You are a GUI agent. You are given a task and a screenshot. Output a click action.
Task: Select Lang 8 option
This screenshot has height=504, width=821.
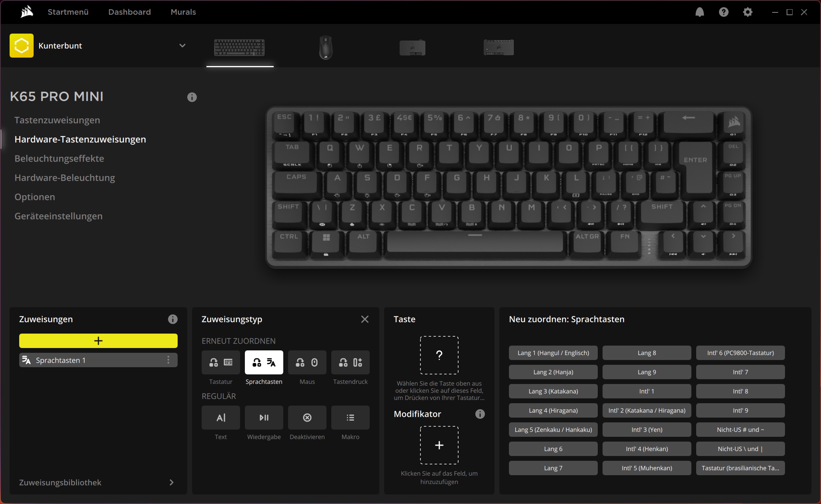[x=647, y=353]
